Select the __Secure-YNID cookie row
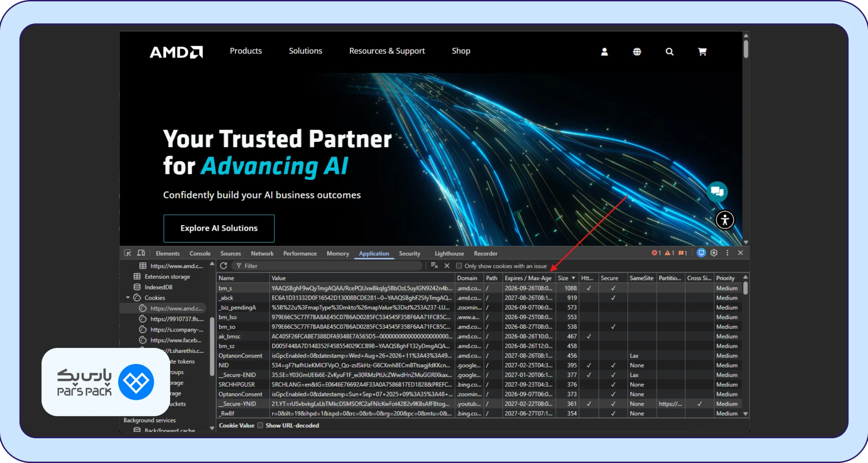The height and width of the screenshot is (463, 868). coord(479,404)
